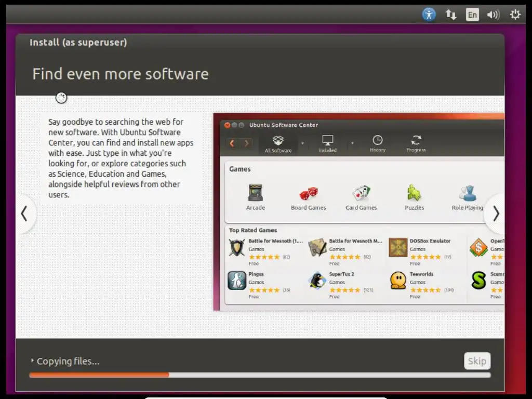Screen dimensions: 532x399
Task: Click the DOSBox Emulator icon
Action: click(x=398, y=247)
